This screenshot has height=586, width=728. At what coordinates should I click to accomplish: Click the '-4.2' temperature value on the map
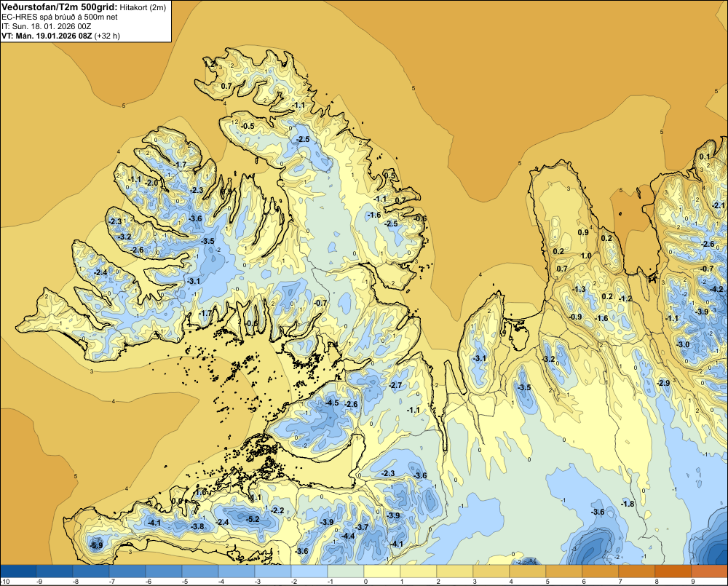click(717, 289)
